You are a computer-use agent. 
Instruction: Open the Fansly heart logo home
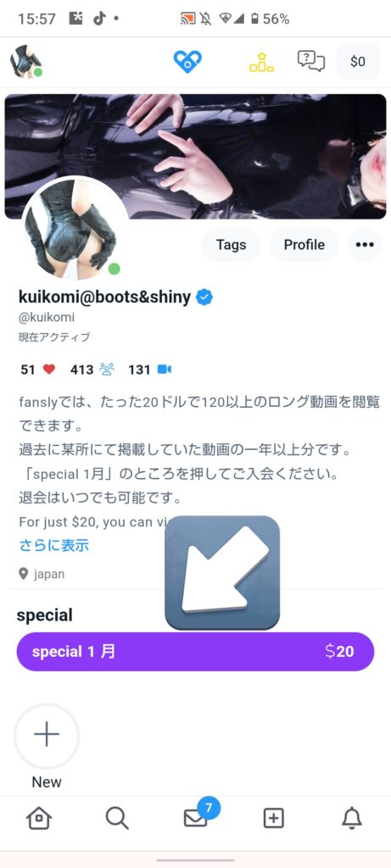pyautogui.click(x=187, y=61)
